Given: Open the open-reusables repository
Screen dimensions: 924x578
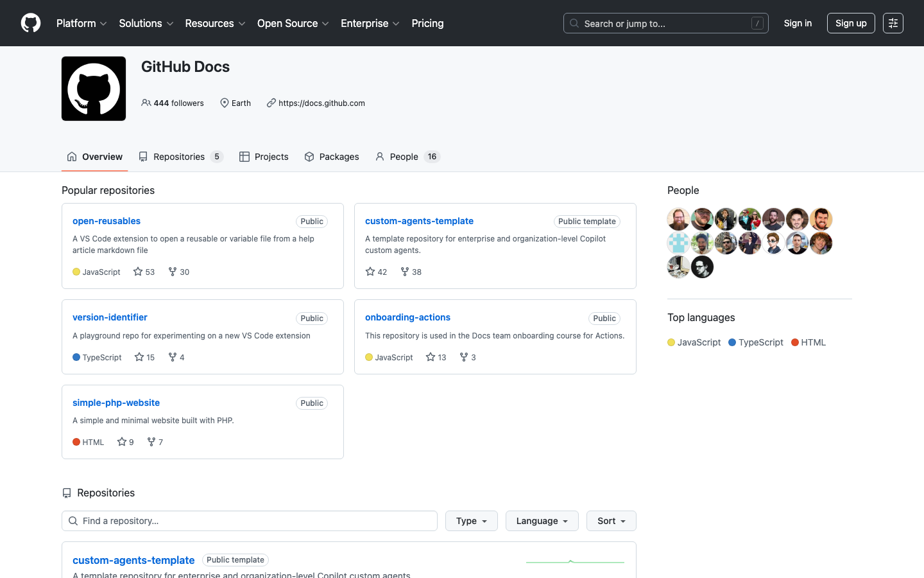Looking at the screenshot, I should [x=107, y=221].
